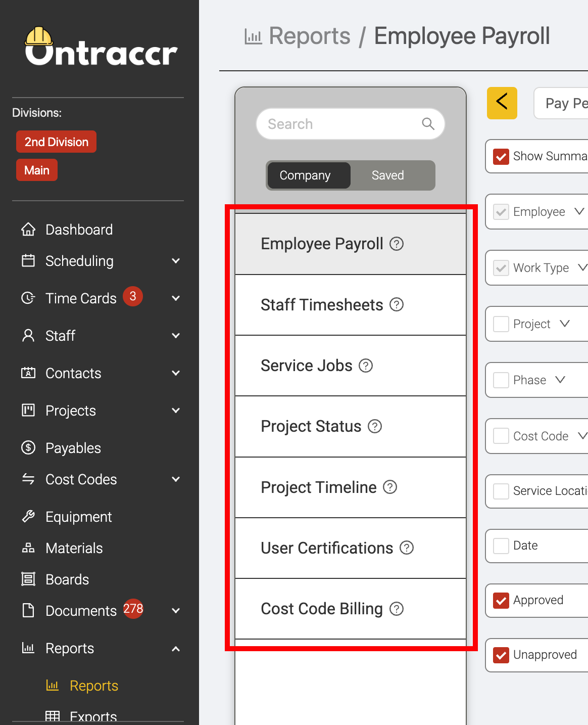The width and height of the screenshot is (588, 725).
Task: Expand the Staff menu chevron
Action: [176, 336]
